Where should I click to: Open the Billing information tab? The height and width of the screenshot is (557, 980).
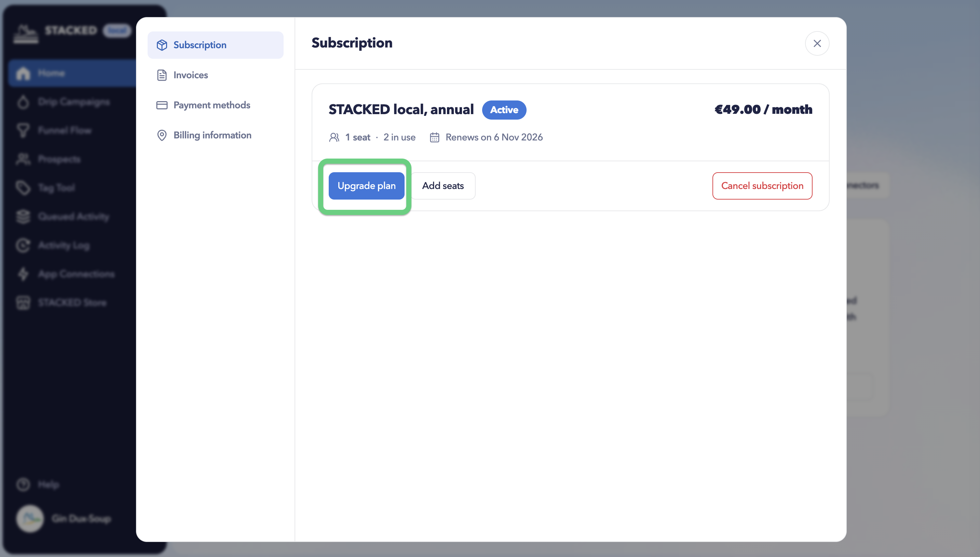tap(215, 135)
